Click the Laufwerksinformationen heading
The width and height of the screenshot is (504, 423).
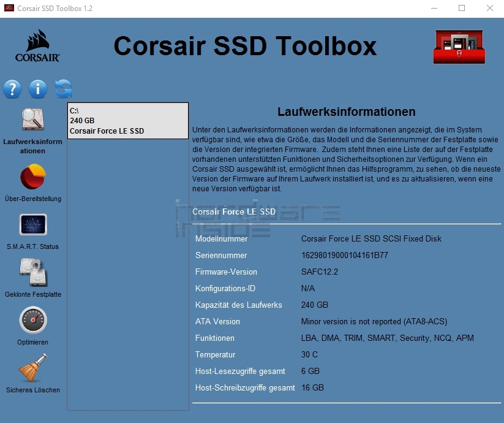pos(346,112)
